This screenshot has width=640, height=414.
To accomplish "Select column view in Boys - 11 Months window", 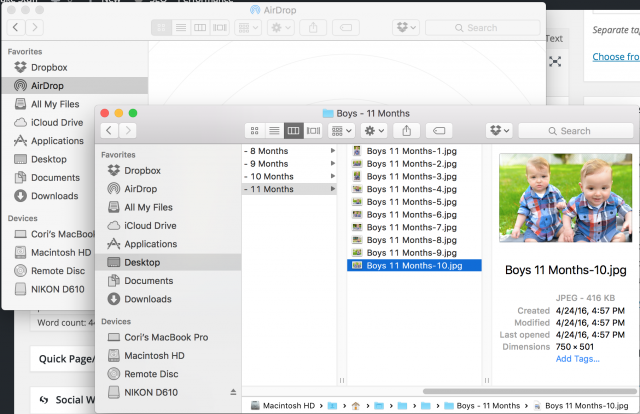I will (x=294, y=131).
